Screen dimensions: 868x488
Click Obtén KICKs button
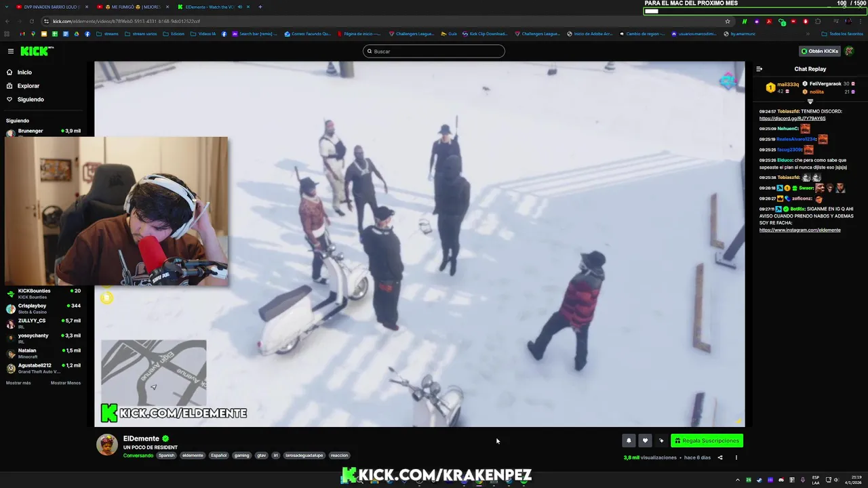click(819, 51)
